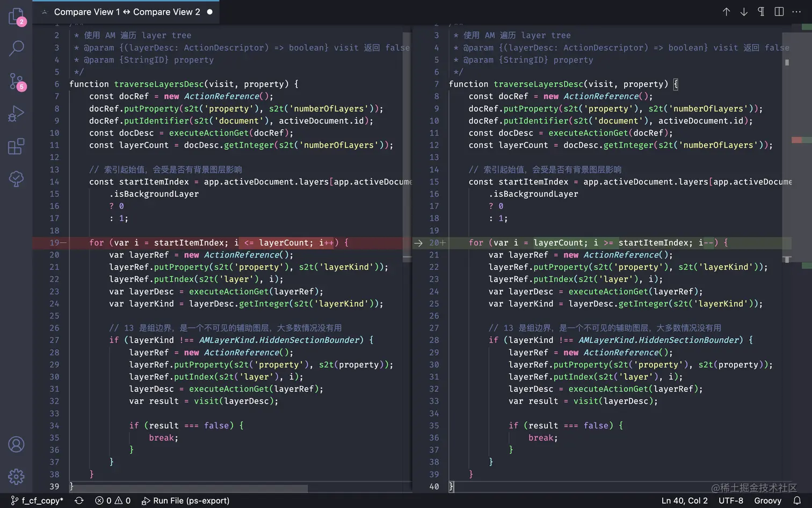This screenshot has width=812, height=508.
Task: Click 'traverseLayersDesc' in modified pane line 7
Action: pyautogui.click(x=539, y=84)
